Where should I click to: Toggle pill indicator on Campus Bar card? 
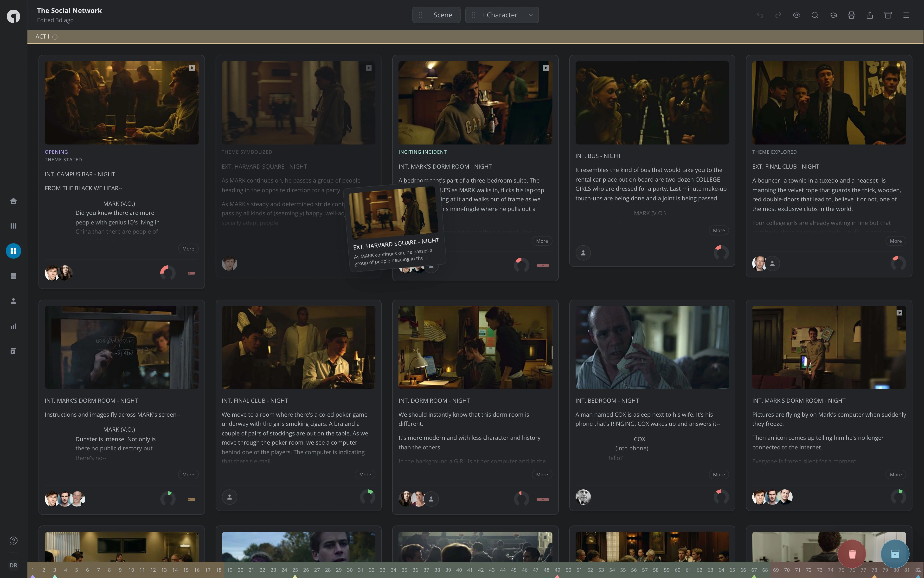pos(191,273)
